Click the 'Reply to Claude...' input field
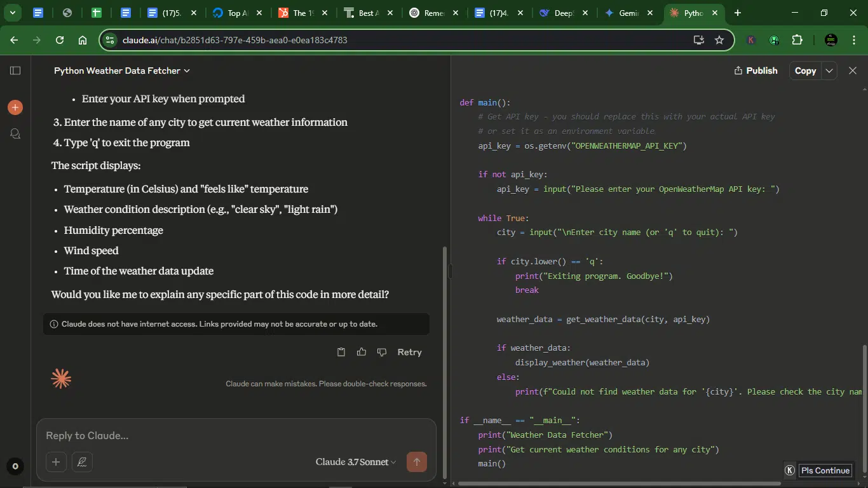The width and height of the screenshot is (868, 488). [x=236, y=436]
